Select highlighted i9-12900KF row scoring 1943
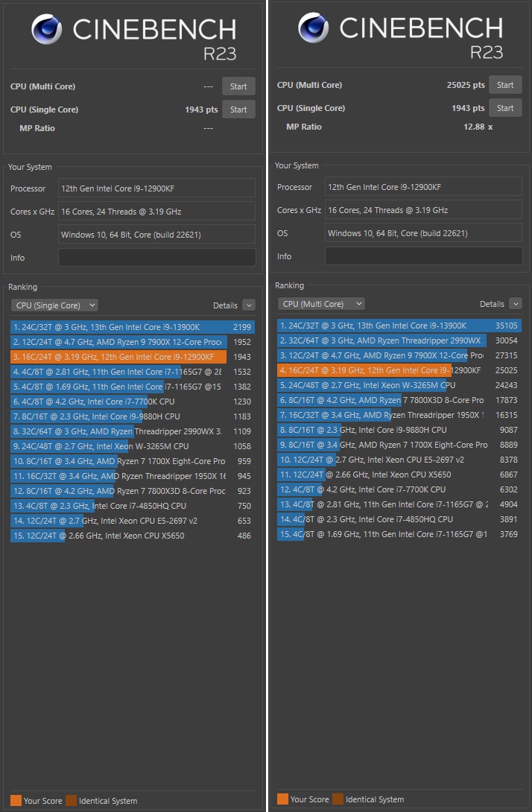This screenshot has width=532, height=812. point(132,357)
